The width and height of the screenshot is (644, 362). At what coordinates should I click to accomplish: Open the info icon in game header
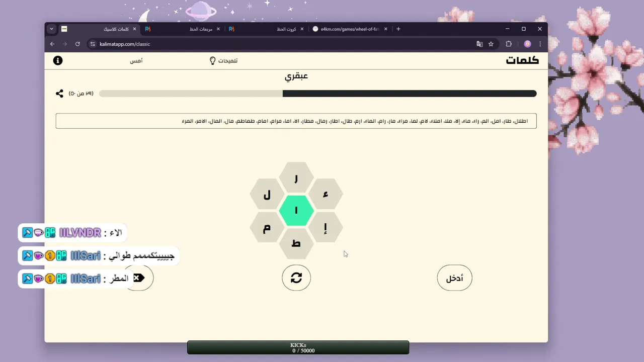click(x=58, y=60)
